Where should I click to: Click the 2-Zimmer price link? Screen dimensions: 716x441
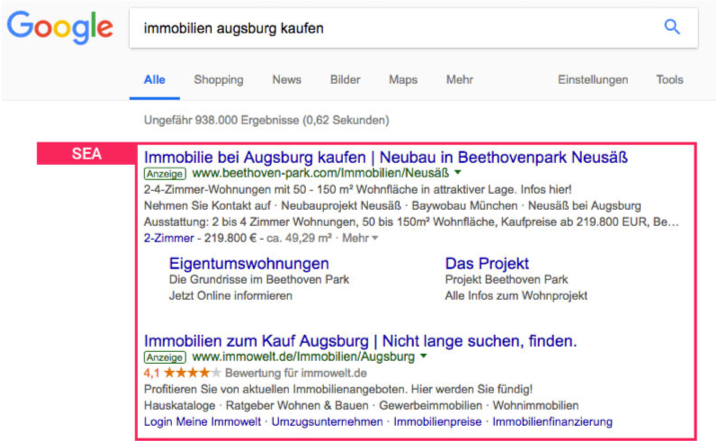coord(168,238)
